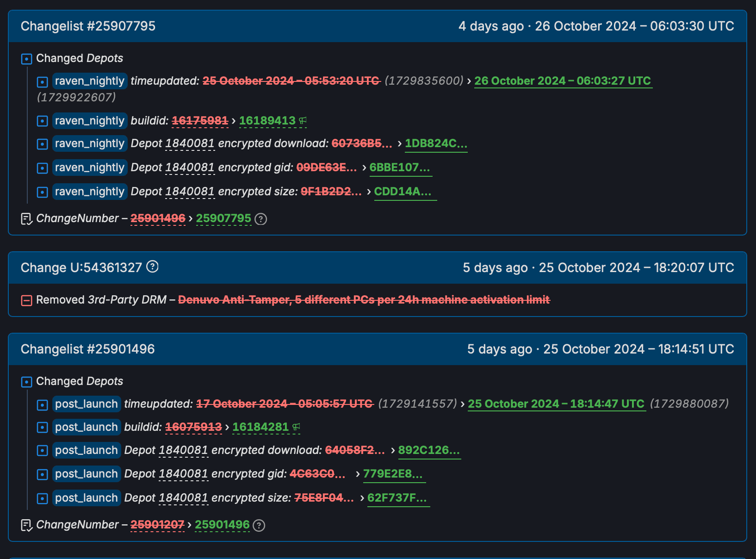Click megaphone icon beside buildid 16184281

pyautogui.click(x=296, y=427)
